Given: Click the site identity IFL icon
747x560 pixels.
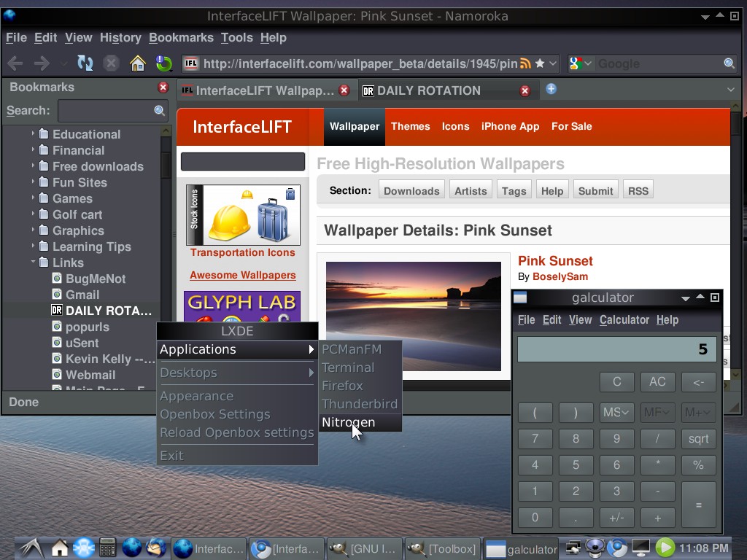Looking at the screenshot, I should (191, 63).
